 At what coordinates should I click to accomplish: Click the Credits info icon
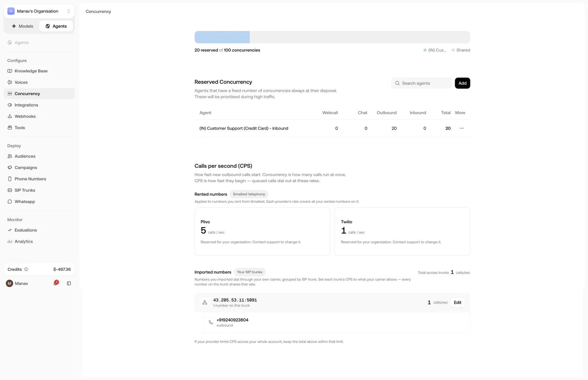tap(26, 270)
